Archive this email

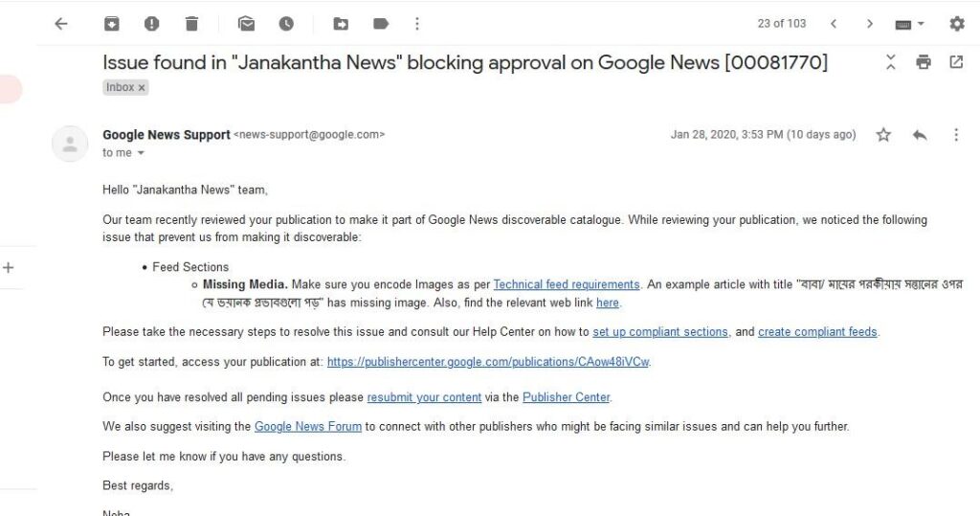pos(111,24)
